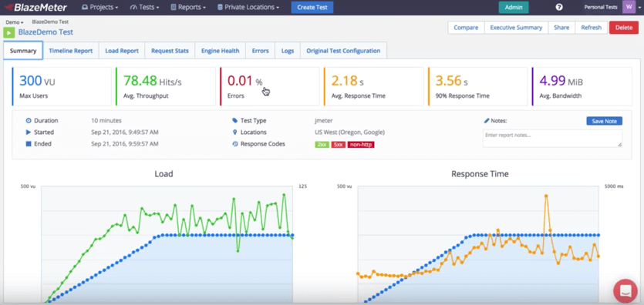Click the green play icon beside title

click(x=9, y=32)
